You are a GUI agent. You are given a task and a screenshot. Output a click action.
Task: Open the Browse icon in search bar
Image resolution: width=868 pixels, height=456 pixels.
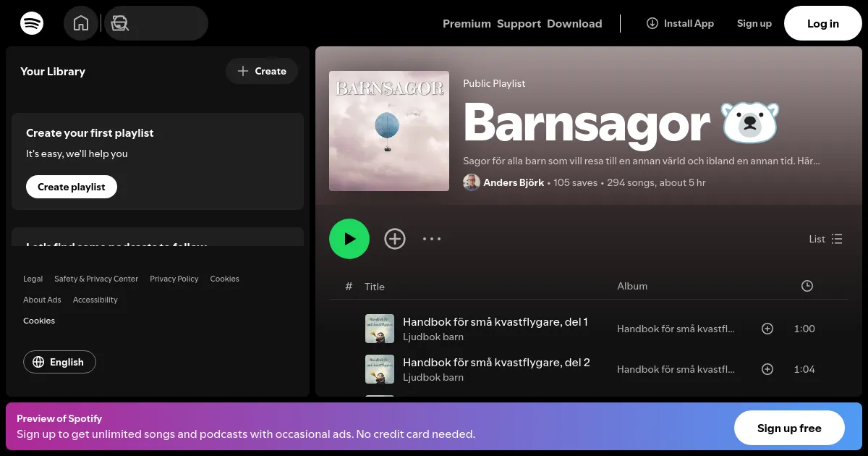tap(120, 23)
